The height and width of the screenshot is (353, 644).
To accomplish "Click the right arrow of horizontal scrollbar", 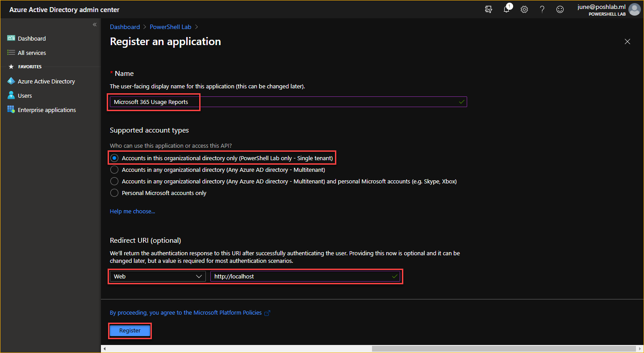I will click(640, 349).
